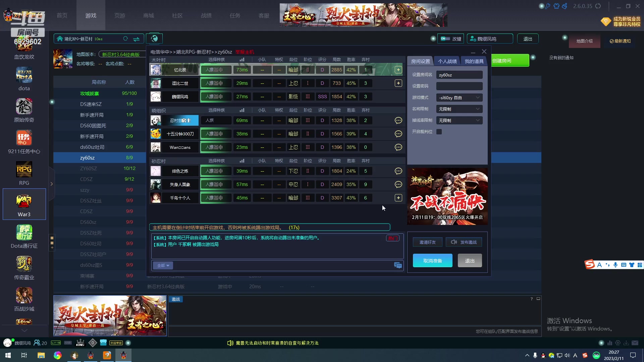This screenshot has width=644, height=362.
Task: Click the switch-server arrows icon
Action: pos(136,39)
